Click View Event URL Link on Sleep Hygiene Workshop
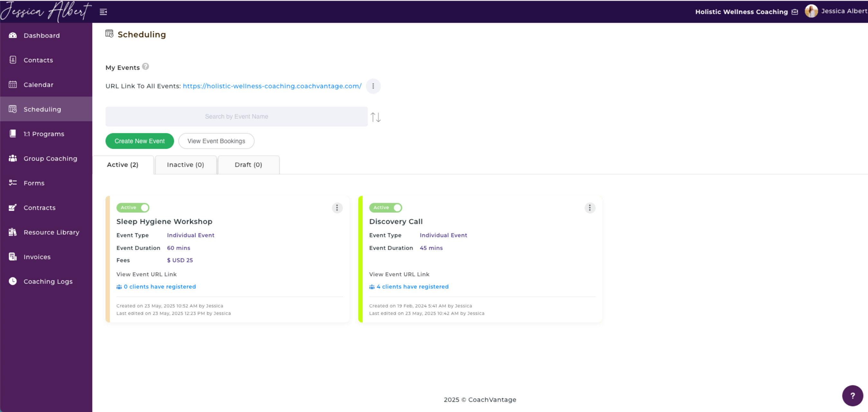Viewport: 868px width, 412px height. [147, 274]
